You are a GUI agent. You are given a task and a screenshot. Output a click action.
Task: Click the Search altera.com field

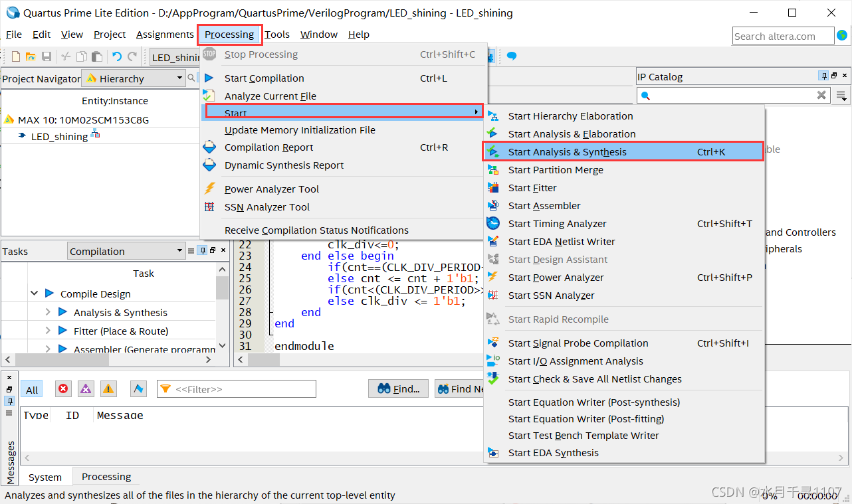point(783,36)
